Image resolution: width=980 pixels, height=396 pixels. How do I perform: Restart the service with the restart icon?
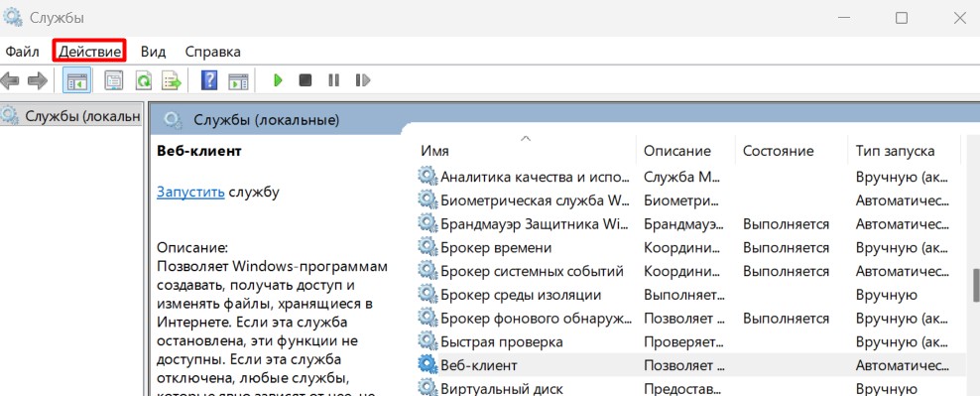(x=362, y=80)
